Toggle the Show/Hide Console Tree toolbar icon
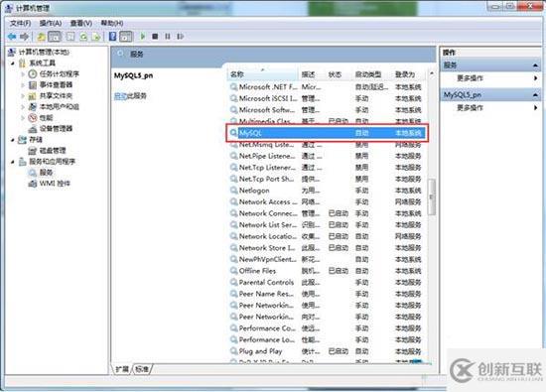 55,36
